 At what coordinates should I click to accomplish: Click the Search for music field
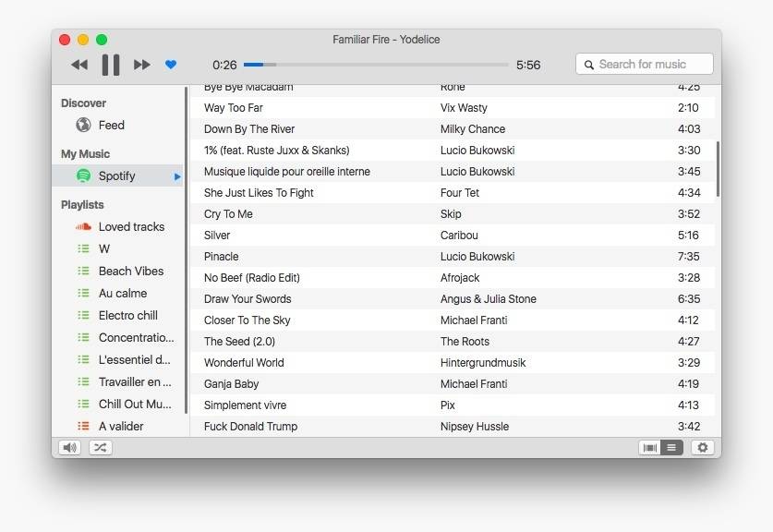(x=645, y=64)
